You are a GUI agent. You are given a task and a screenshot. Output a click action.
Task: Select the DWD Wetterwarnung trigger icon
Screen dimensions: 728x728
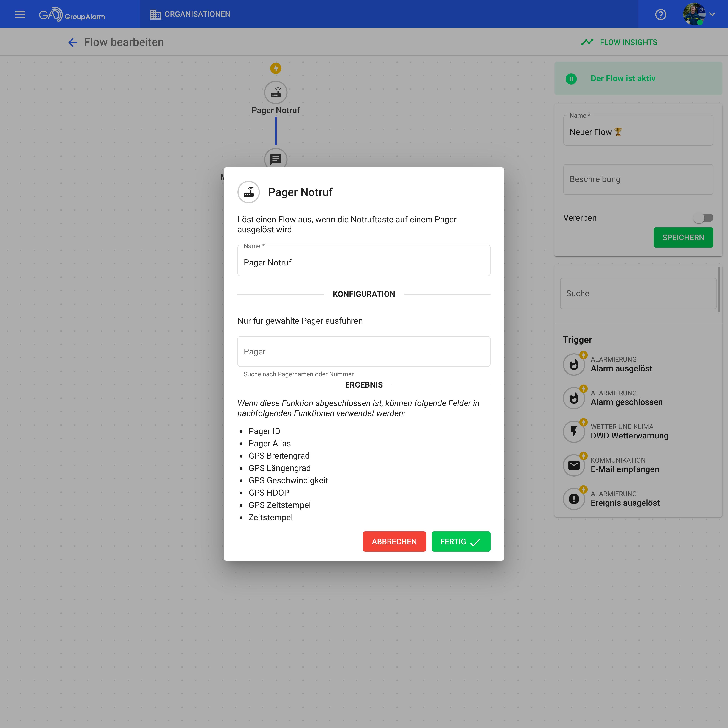(573, 431)
